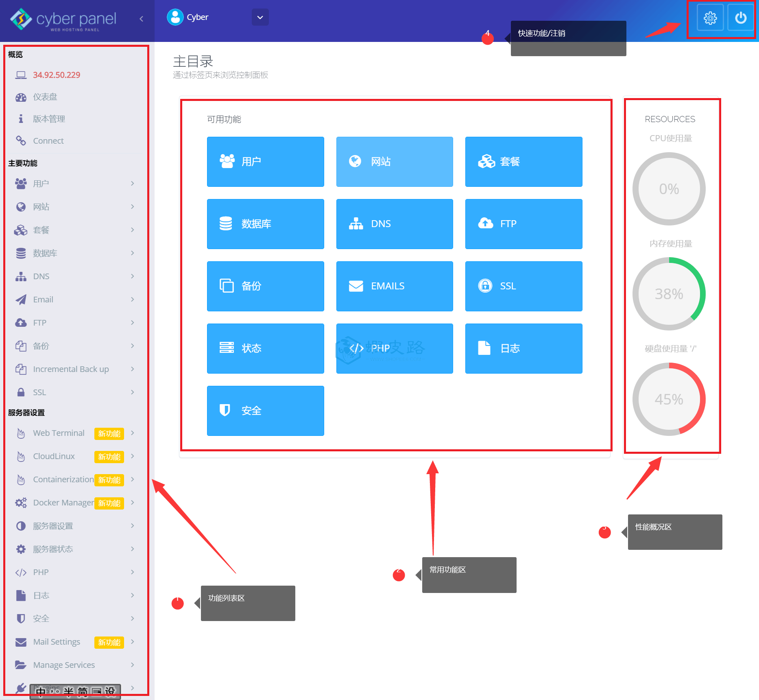This screenshot has width=759, height=700.
Task: Click the memory usage 38% gauge
Action: [x=669, y=294]
